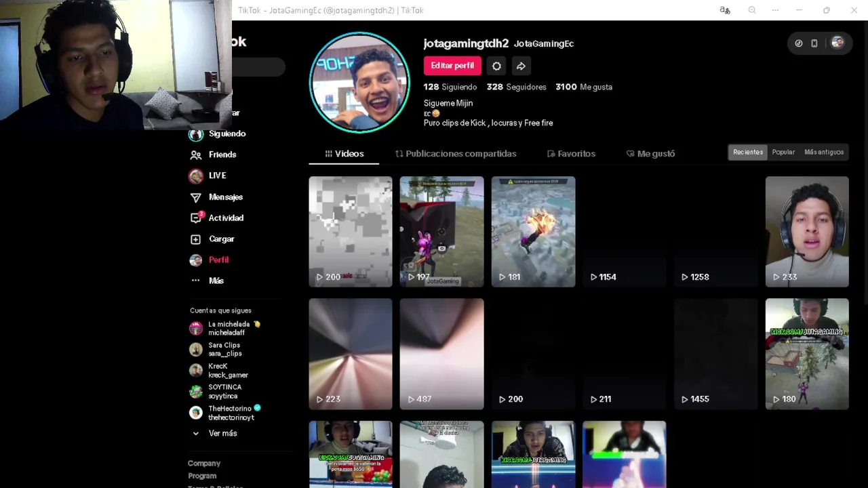This screenshot has width=868, height=488.
Task: Click the large profile picture
Action: coord(359,82)
